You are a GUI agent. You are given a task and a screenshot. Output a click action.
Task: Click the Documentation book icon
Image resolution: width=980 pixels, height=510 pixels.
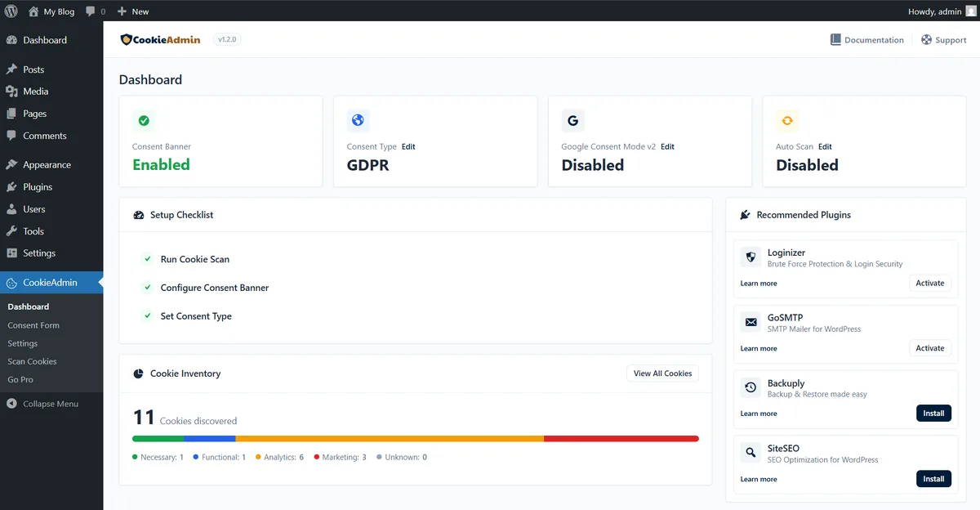click(835, 39)
